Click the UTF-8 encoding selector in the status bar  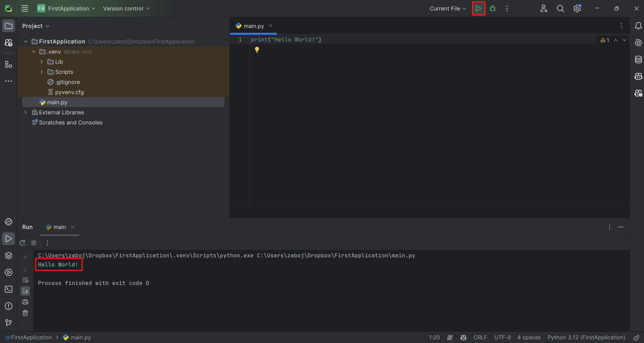pyautogui.click(x=502, y=337)
